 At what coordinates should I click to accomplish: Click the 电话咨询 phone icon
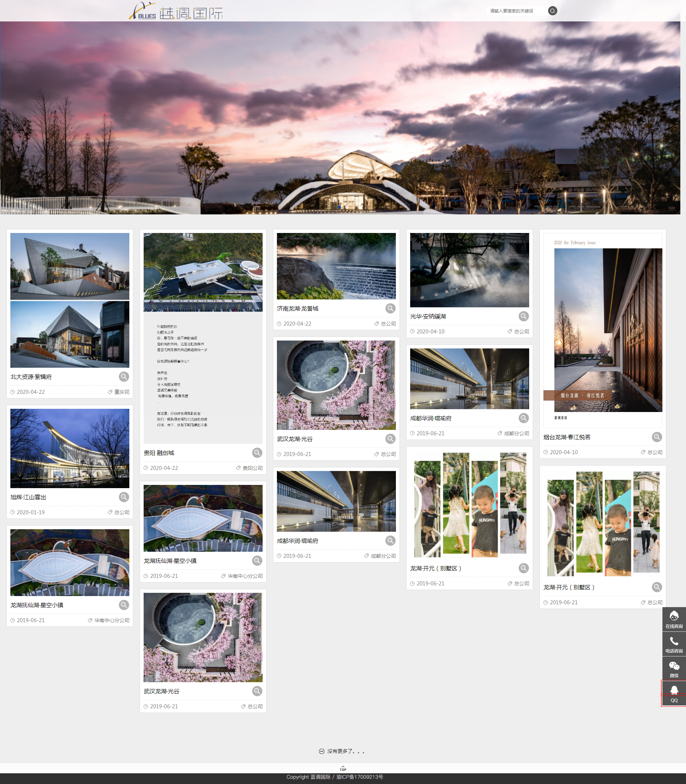pos(674,644)
